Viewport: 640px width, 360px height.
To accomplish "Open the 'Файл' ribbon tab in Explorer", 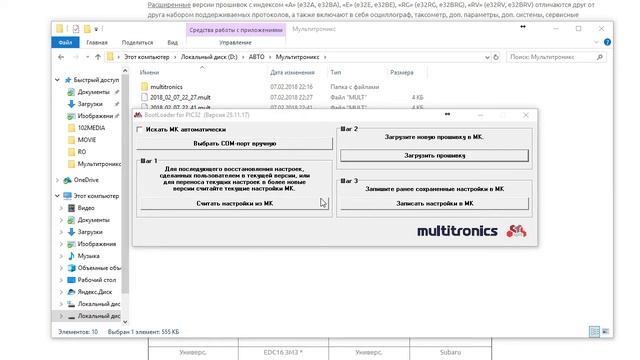I will tap(65, 42).
